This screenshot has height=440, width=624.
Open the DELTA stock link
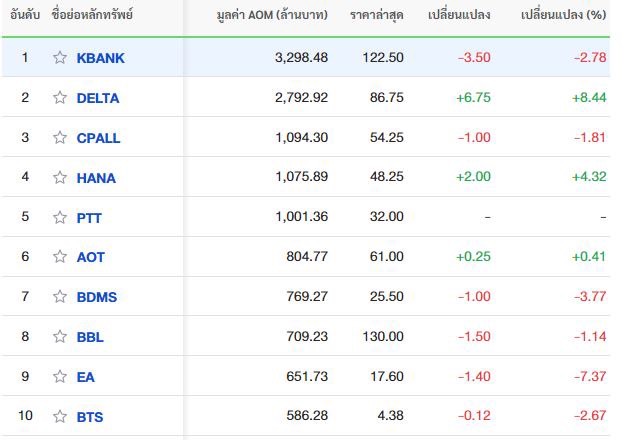[98, 98]
